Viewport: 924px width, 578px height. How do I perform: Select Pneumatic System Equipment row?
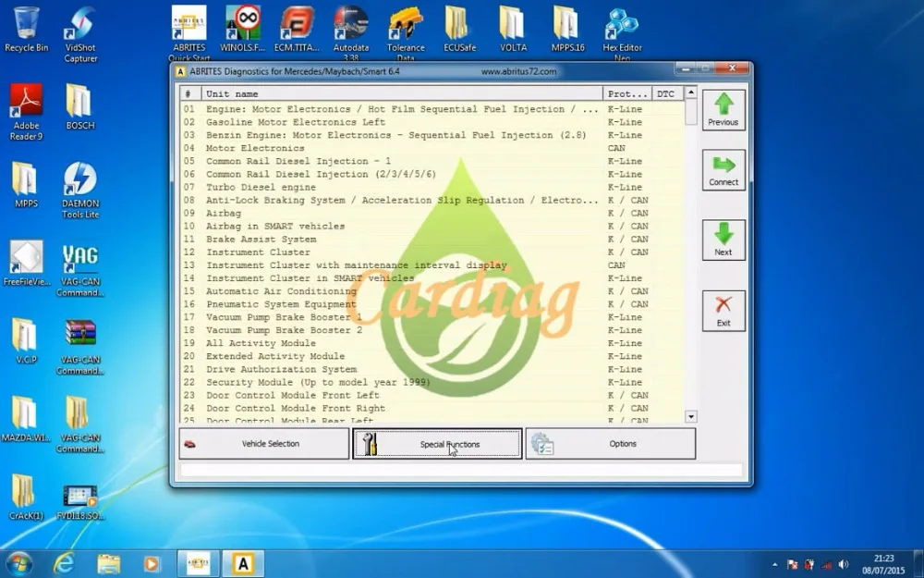click(x=432, y=303)
